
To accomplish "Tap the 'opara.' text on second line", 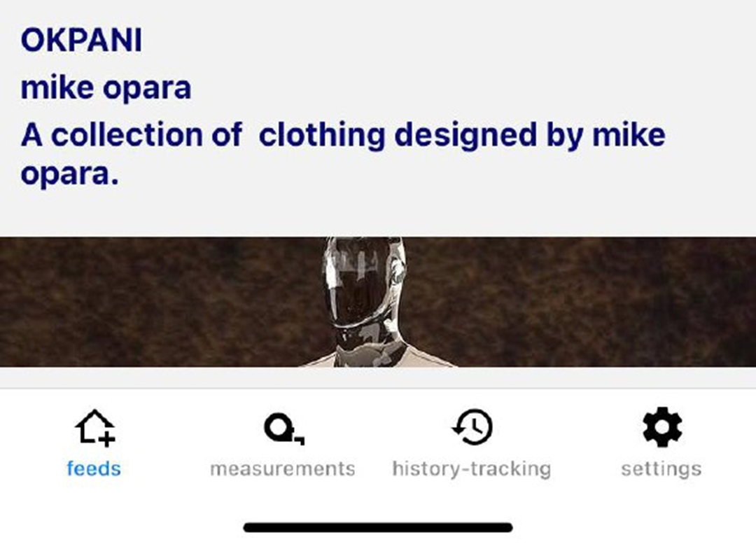I will [x=69, y=174].
